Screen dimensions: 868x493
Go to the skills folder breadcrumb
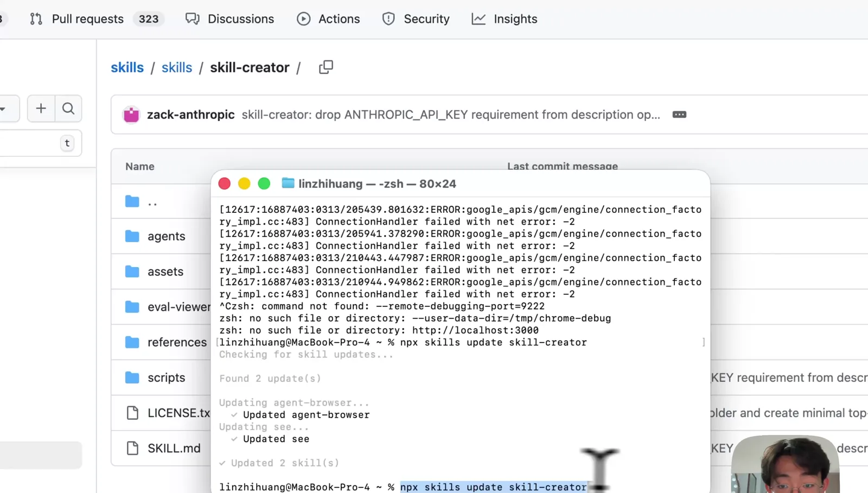tap(177, 67)
